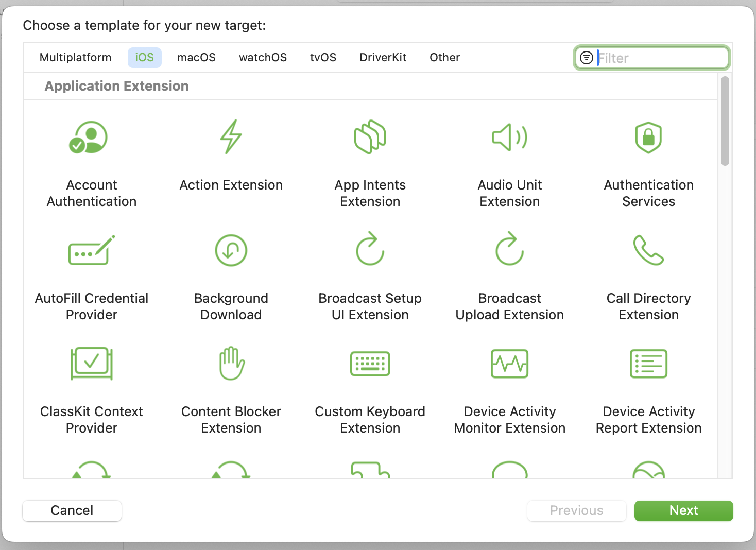Click the App Intents Extension label
756x550 pixels.
[x=370, y=193]
